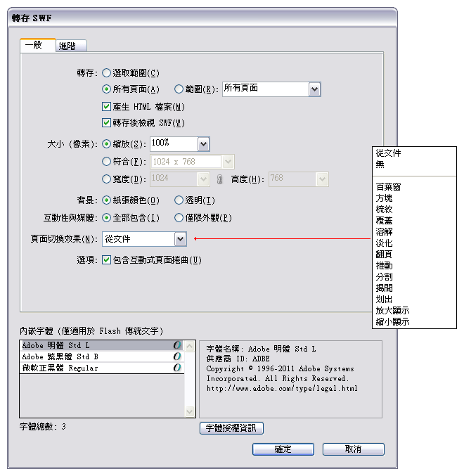The image size is (464, 476).
Task: Click font list scrollbar down arrow
Action: 190,411
